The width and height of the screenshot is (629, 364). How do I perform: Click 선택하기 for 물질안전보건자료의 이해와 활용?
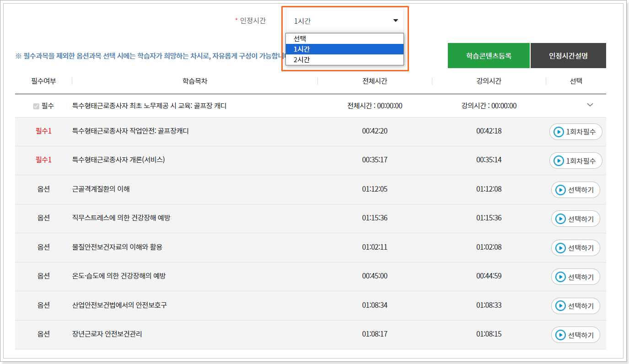(575, 248)
